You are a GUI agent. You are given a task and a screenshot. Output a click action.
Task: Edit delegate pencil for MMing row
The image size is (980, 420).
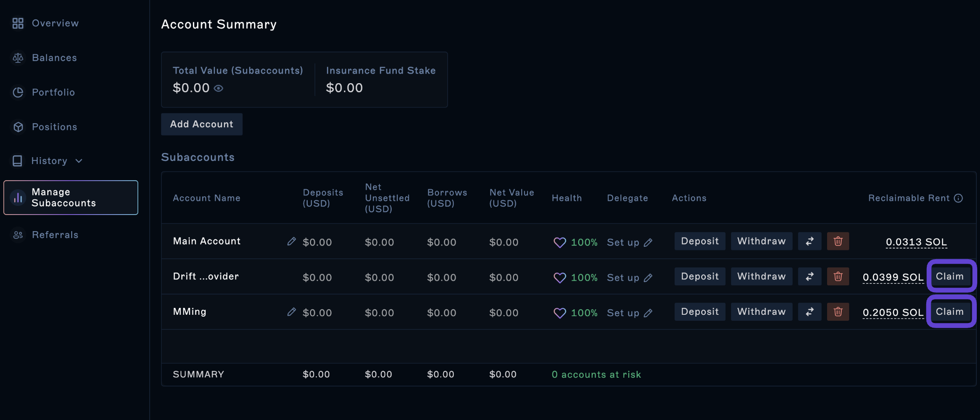648,313
